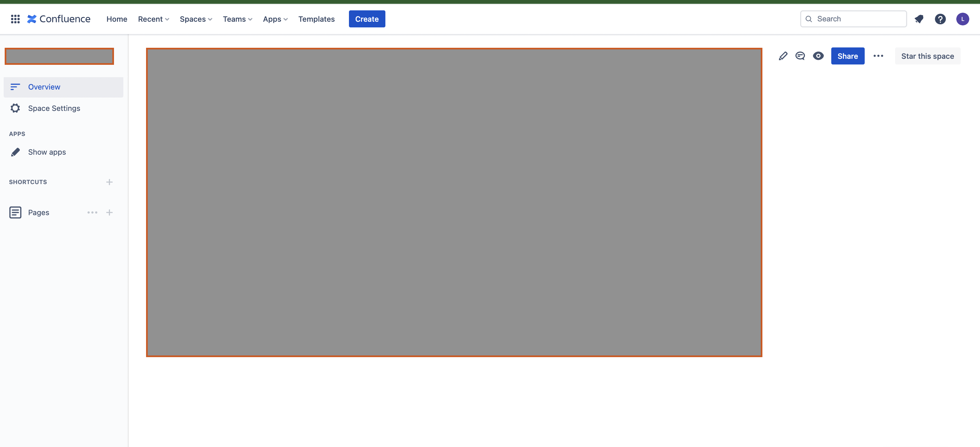Viewport: 980px width, 447px height.
Task: Create a page with Pages plus icon
Action: pos(110,212)
